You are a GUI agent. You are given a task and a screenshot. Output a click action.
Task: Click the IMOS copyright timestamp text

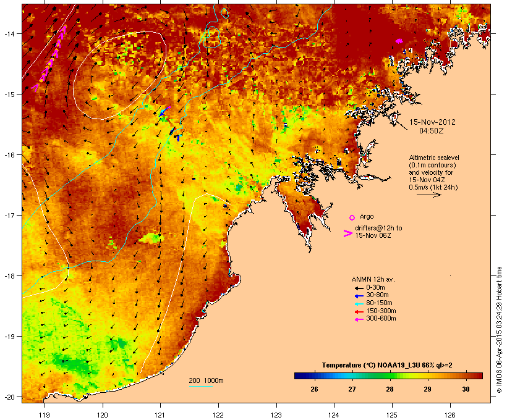[499, 330]
